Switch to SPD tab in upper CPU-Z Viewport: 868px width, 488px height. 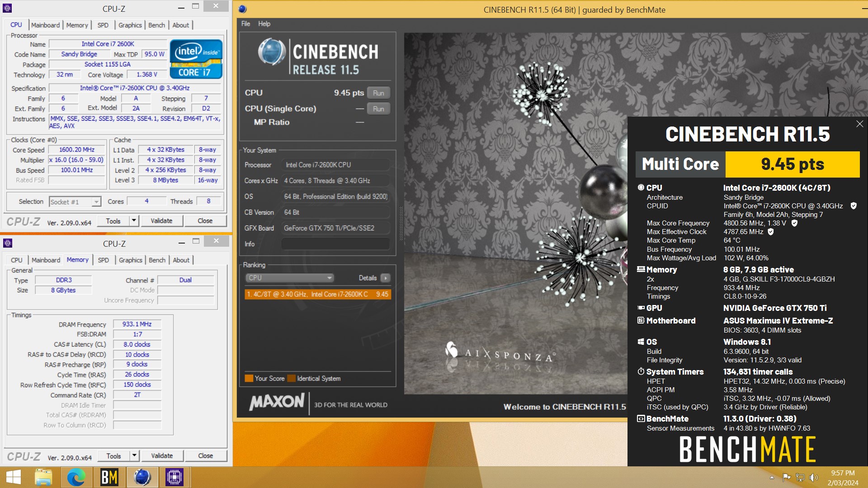[103, 25]
